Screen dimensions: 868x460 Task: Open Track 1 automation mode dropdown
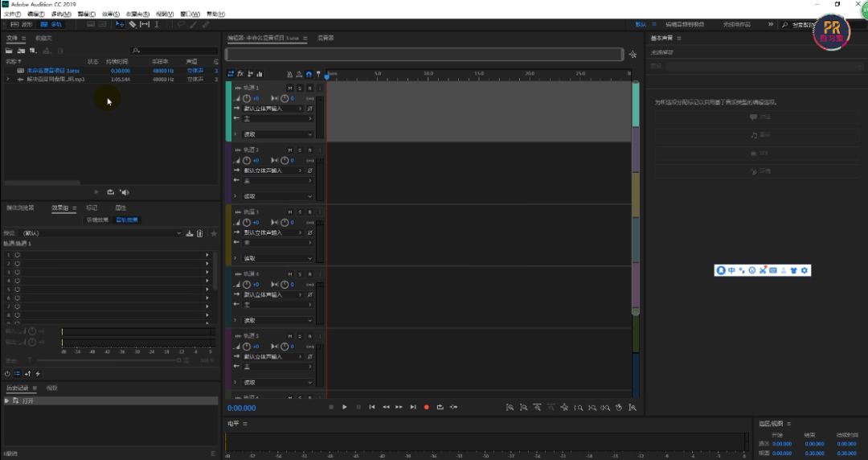pyautogui.click(x=277, y=134)
